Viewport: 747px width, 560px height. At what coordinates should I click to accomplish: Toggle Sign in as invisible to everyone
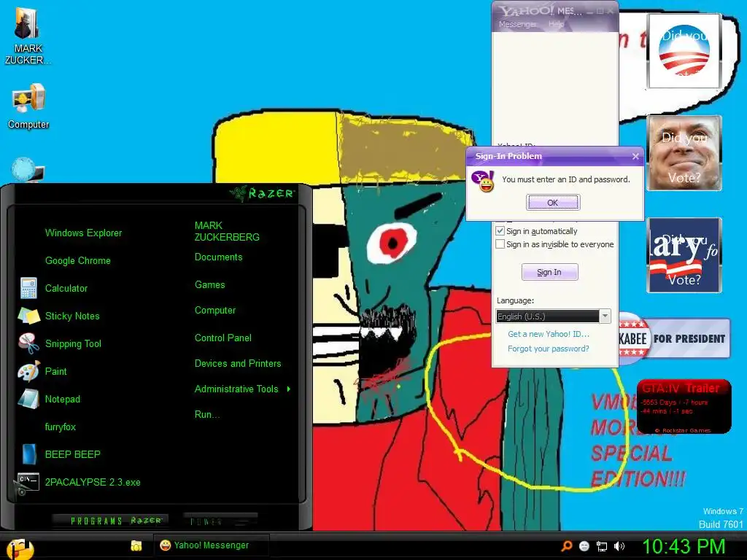(500, 244)
